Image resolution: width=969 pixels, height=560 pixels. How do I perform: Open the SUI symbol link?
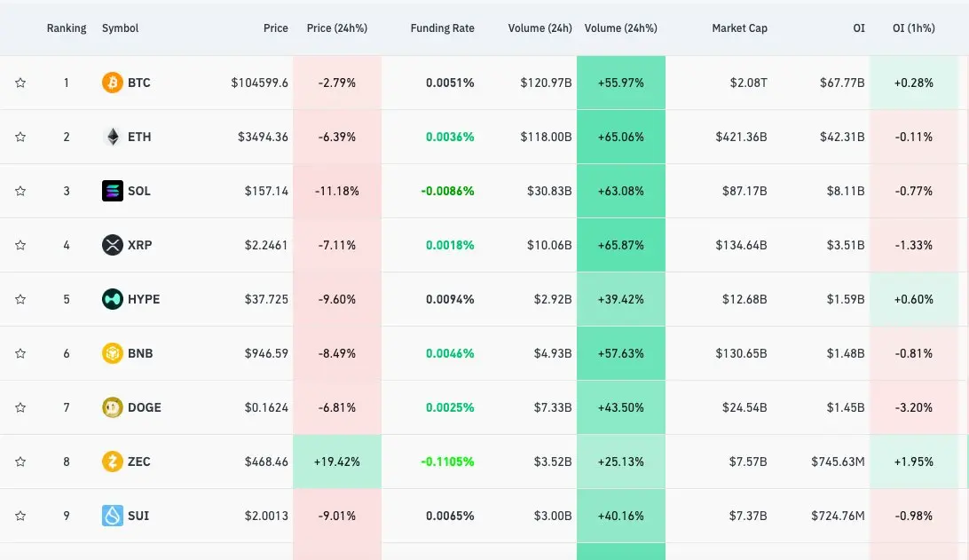pos(138,516)
